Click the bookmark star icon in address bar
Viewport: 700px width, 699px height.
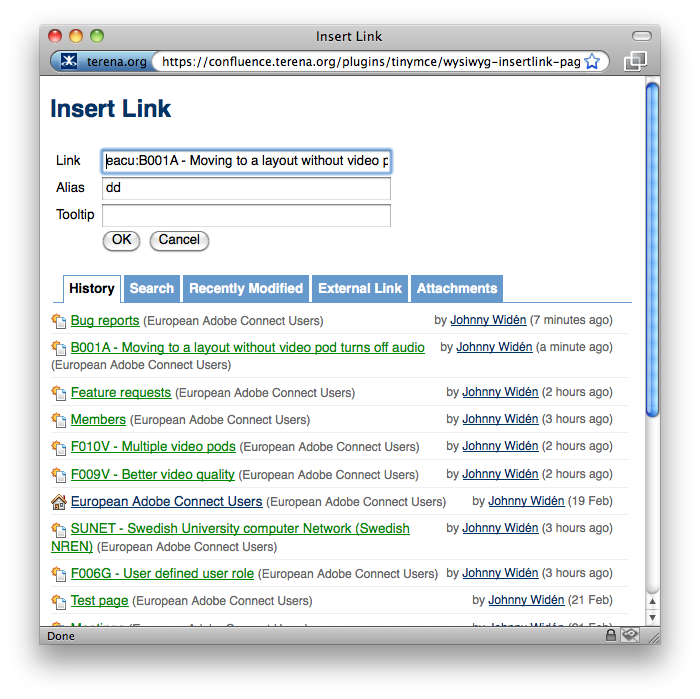[x=592, y=62]
